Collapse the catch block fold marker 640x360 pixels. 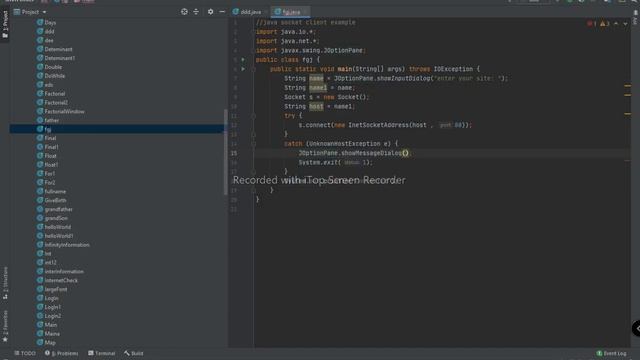tap(253, 144)
